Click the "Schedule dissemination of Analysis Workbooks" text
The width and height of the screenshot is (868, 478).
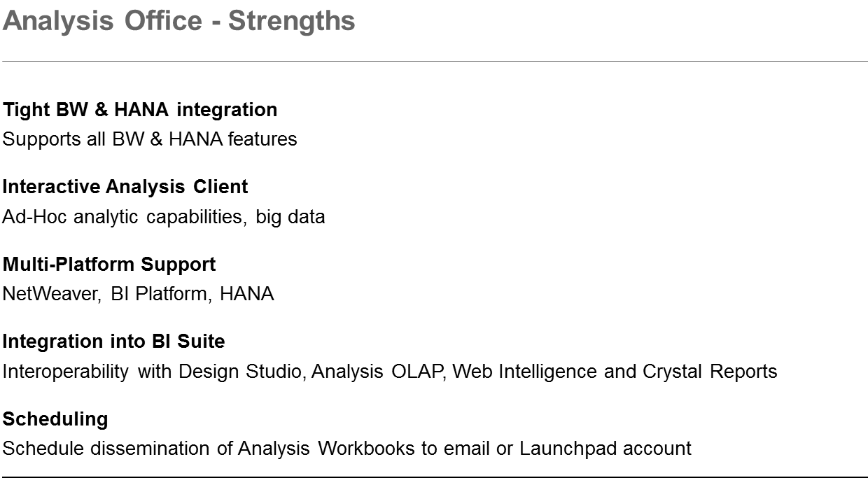pos(209,449)
